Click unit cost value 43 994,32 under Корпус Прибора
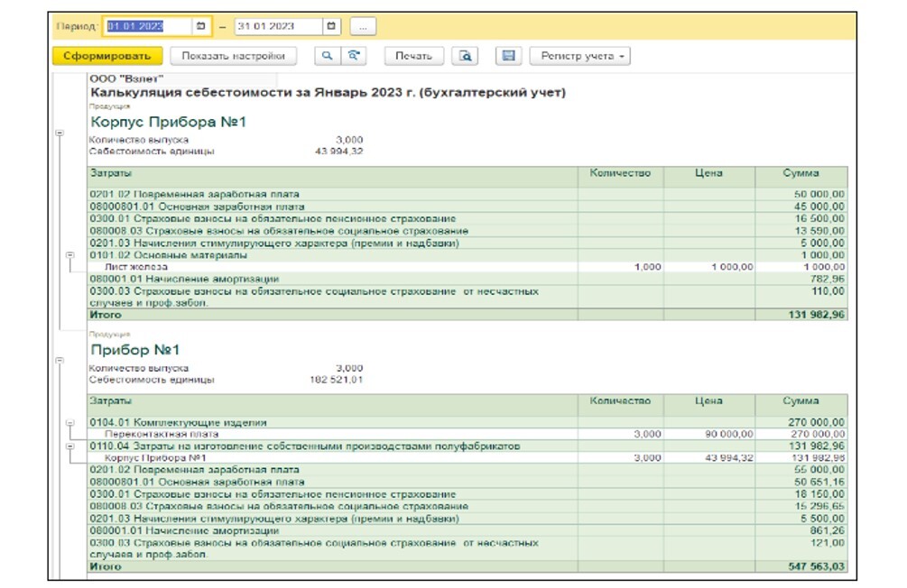 tap(339, 152)
